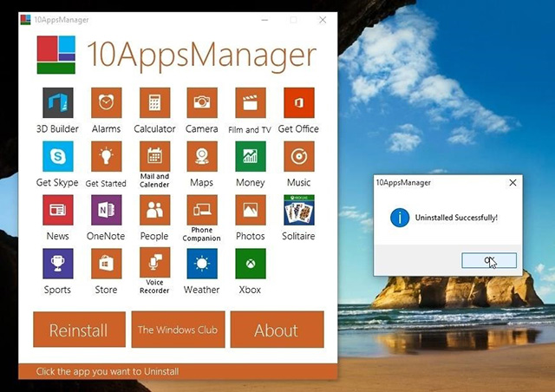Select the 3D Builder app icon
The height and width of the screenshot is (392, 555).
(x=58, y=102)
